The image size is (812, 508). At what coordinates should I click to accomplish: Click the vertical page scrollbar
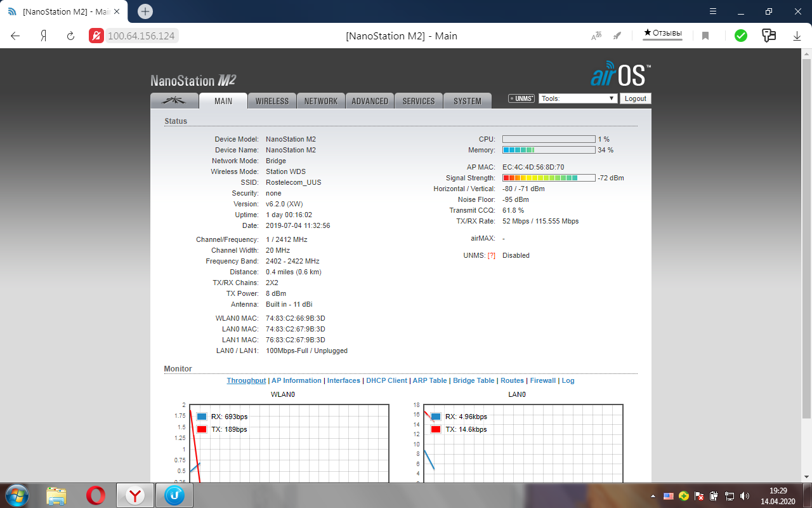806,239
